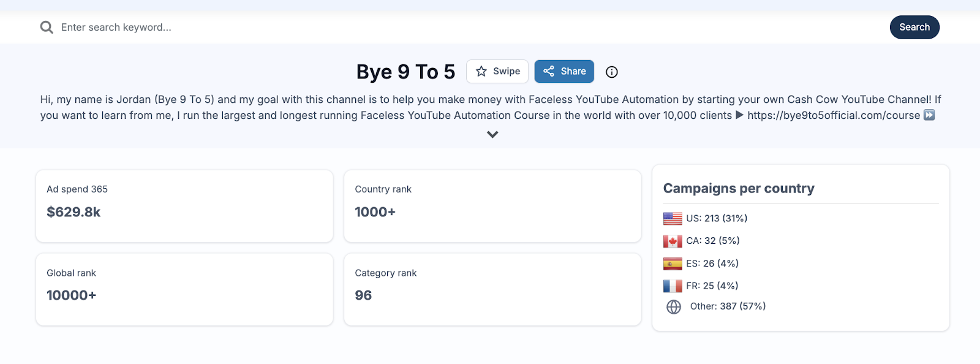Viewport: 980px width, 364px height.
Task: Click the 96 category rank value
Action: 363,295
